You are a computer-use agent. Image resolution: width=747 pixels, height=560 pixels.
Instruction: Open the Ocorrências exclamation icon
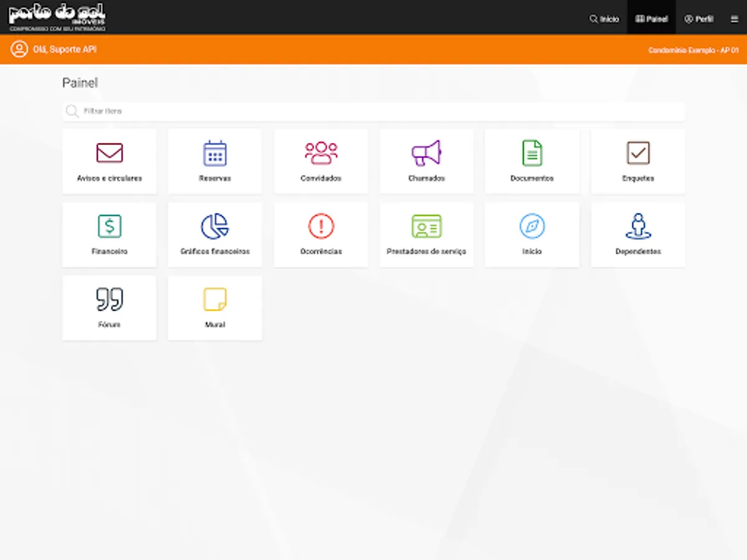[321, 226]
